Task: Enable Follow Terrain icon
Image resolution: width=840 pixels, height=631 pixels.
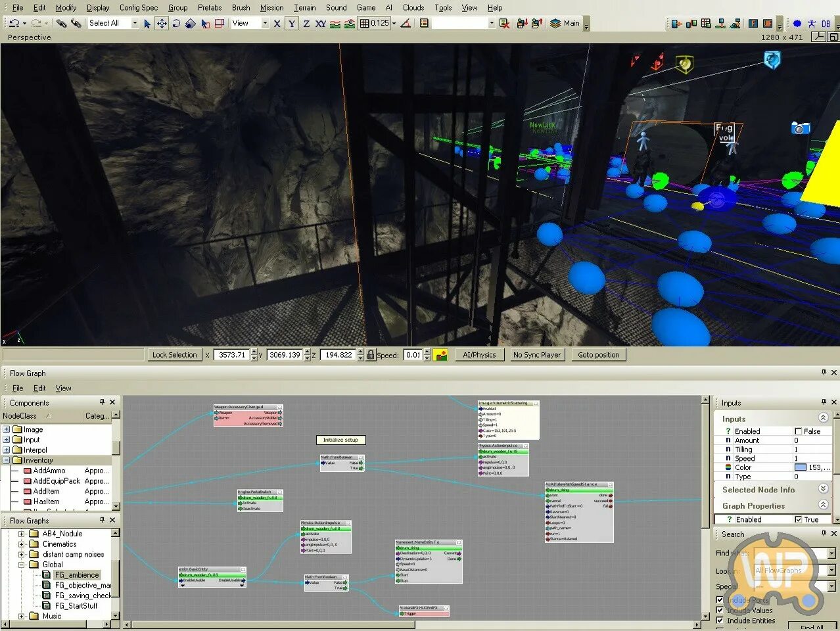Action: [x=335, y=23]
